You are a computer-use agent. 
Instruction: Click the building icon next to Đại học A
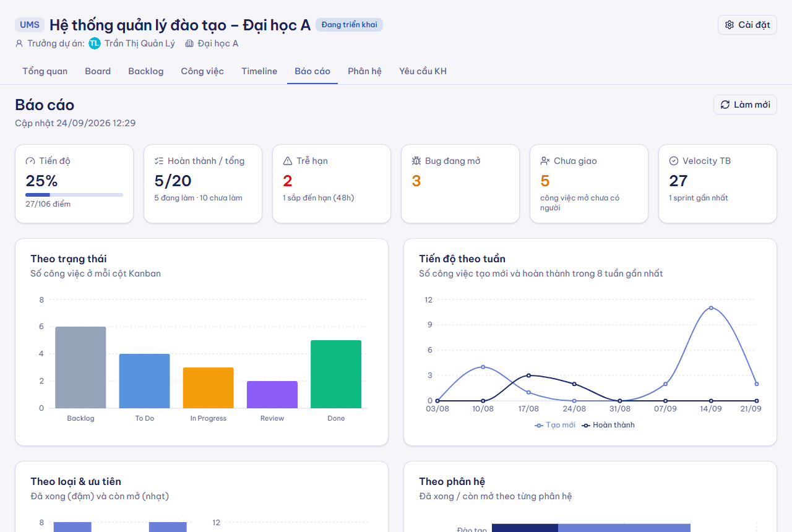[x=189, y=43]
